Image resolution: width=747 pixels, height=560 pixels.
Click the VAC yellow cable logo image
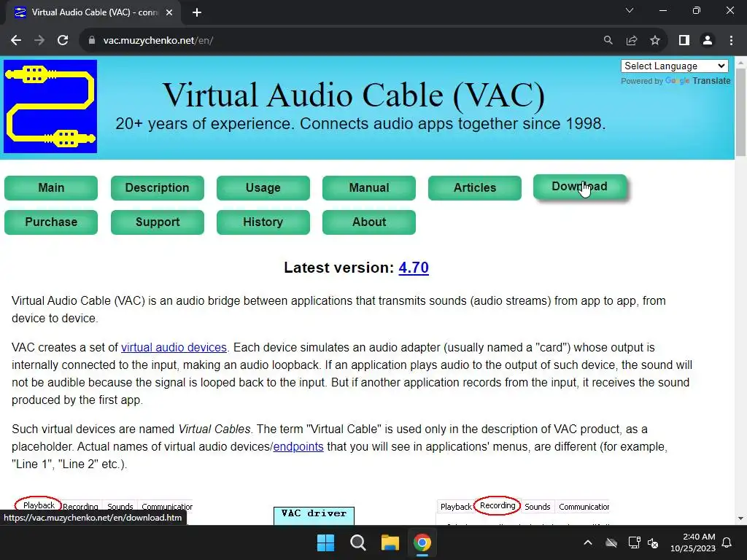click(x=50, y=106)
